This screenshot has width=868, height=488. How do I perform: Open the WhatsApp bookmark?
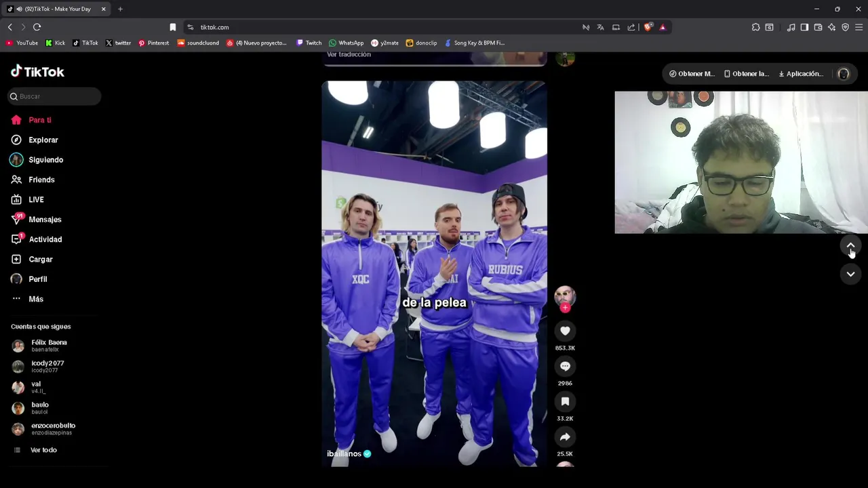346,43
